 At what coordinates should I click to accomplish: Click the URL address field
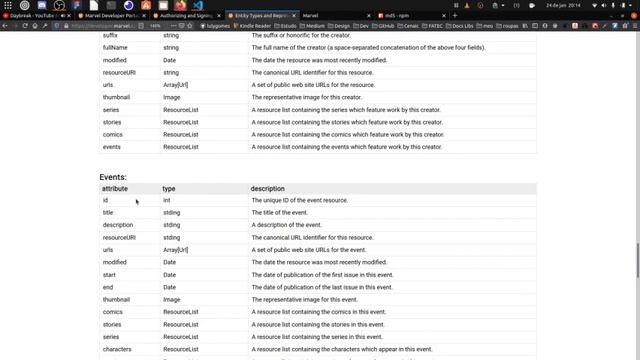coord(102,26)
